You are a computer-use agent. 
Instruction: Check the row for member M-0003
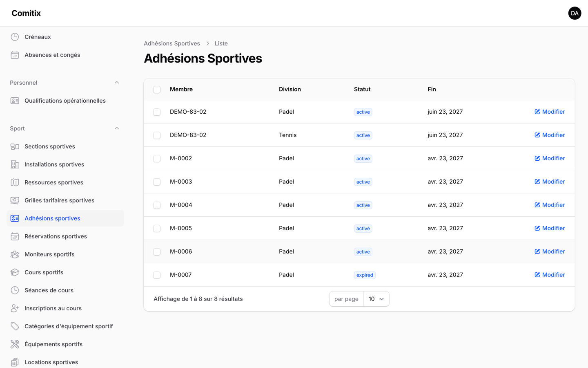click(157, 182)
